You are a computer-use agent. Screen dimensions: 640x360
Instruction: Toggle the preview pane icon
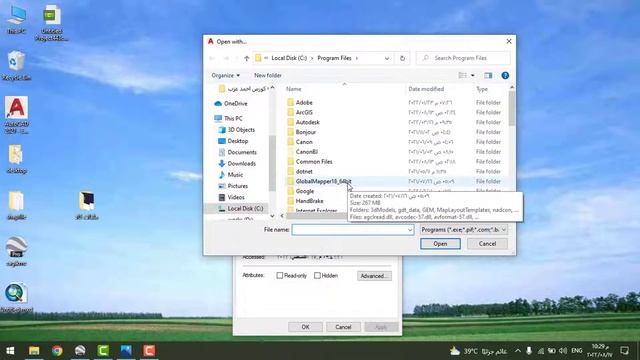(x=488, y=76)
